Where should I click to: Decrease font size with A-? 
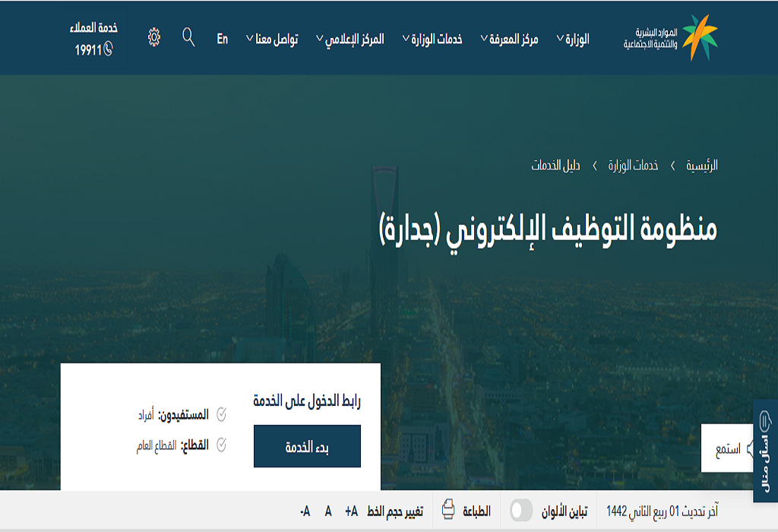click(x=305, y=511)
